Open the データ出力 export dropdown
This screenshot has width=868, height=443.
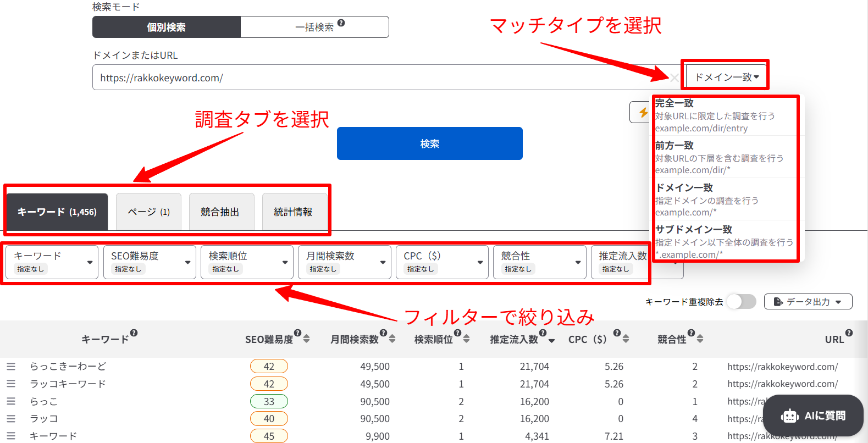[808, 302]
